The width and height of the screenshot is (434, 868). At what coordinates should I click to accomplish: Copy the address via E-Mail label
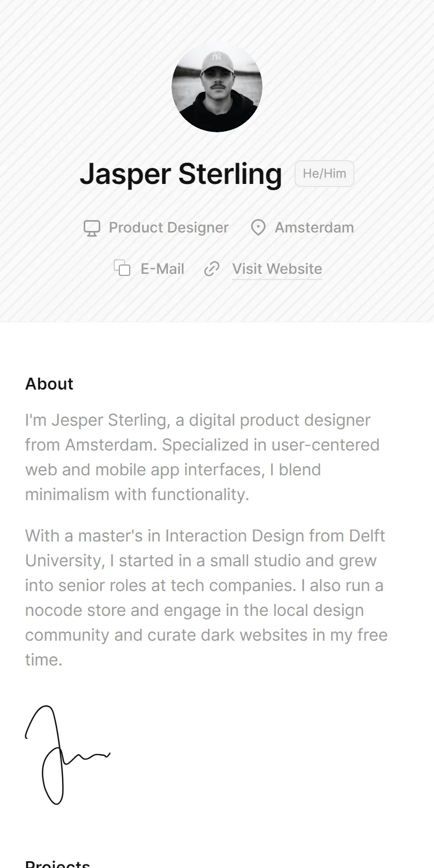pyautogui.click(x=162, y=269)
